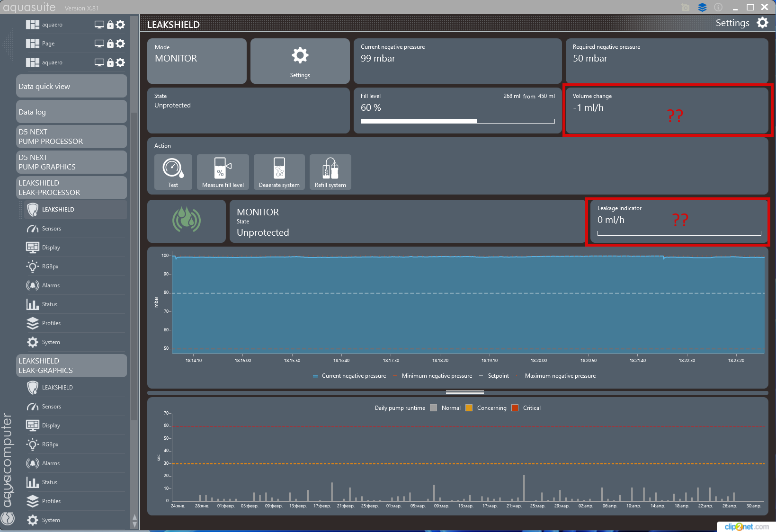Image resolution: width=776 pixels, height=532 pixels.
Task: Click the red Critical legend swatch
Action: [x=515, y=408]
